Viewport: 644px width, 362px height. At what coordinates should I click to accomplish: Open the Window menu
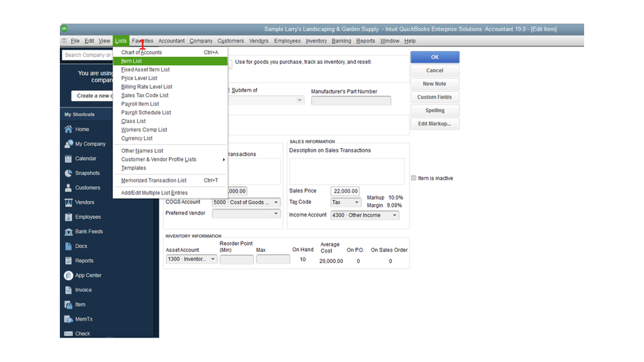click(390, 41)
